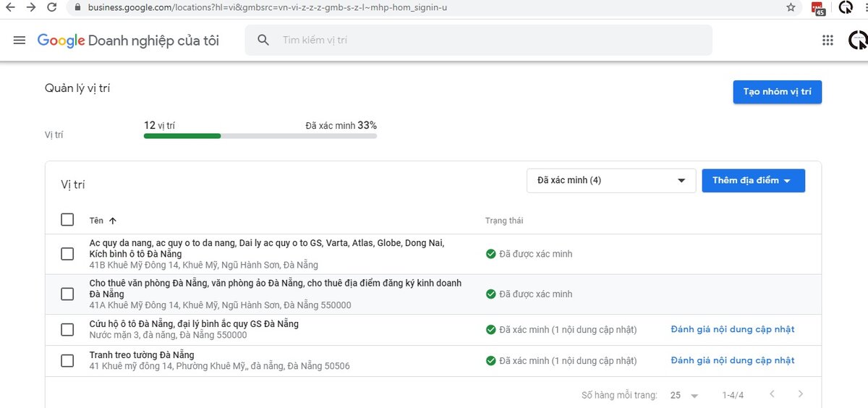This screenshot has width=868, height=408.
Task: Click the Google Apps grid icon
Action: (x=827, y=41)
